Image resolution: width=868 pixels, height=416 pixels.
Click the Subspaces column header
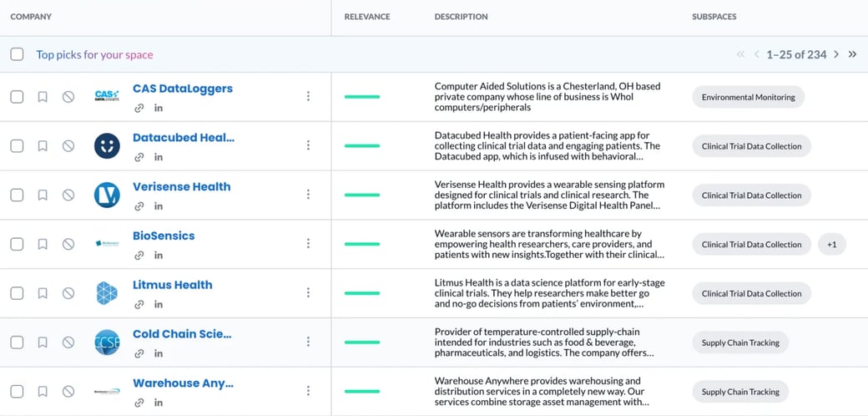(714, 17)
